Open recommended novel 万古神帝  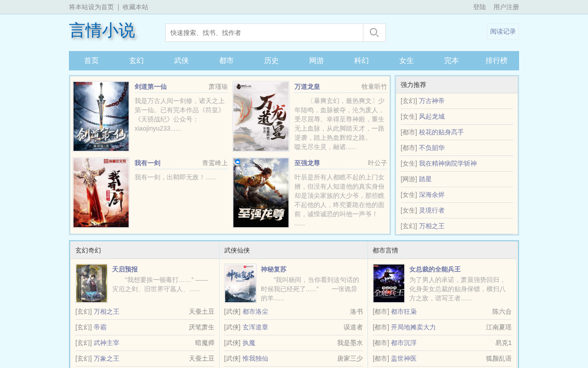point(432,101)
